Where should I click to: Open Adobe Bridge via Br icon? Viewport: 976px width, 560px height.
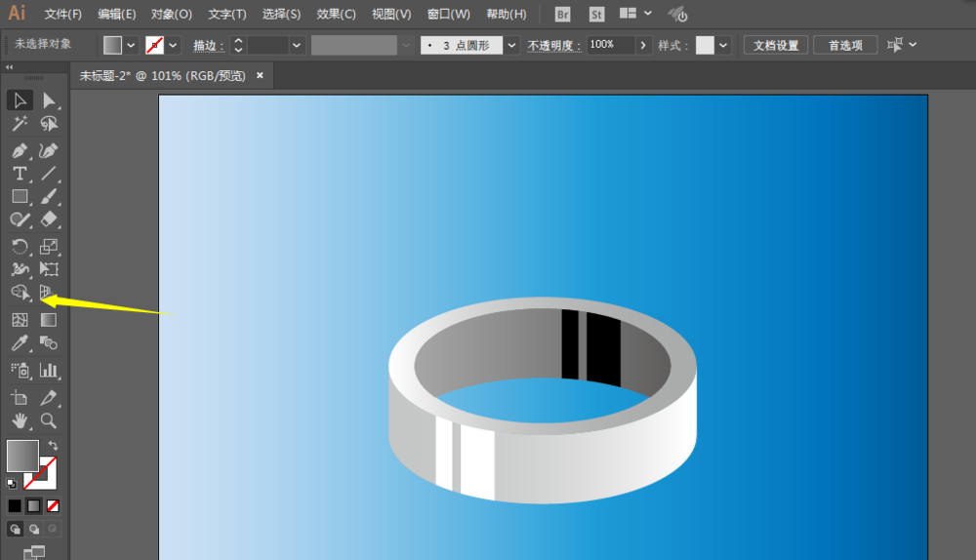(562, 14)
